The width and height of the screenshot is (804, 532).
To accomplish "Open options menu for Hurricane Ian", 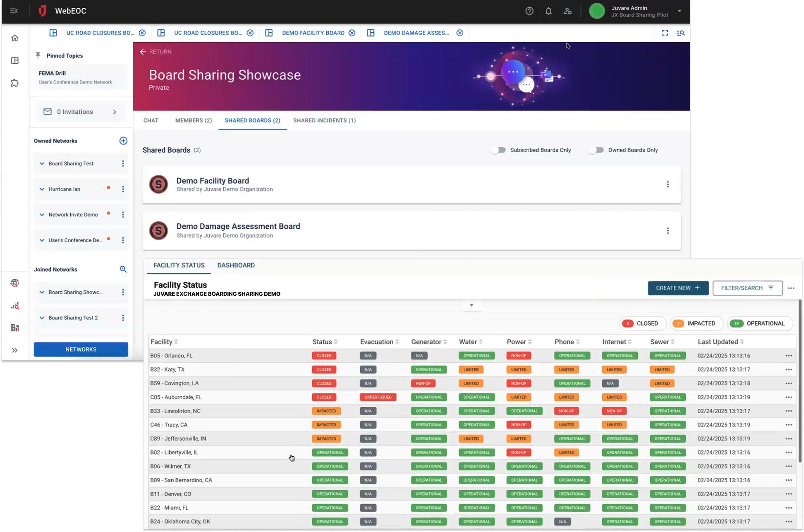I will [123, 189].
